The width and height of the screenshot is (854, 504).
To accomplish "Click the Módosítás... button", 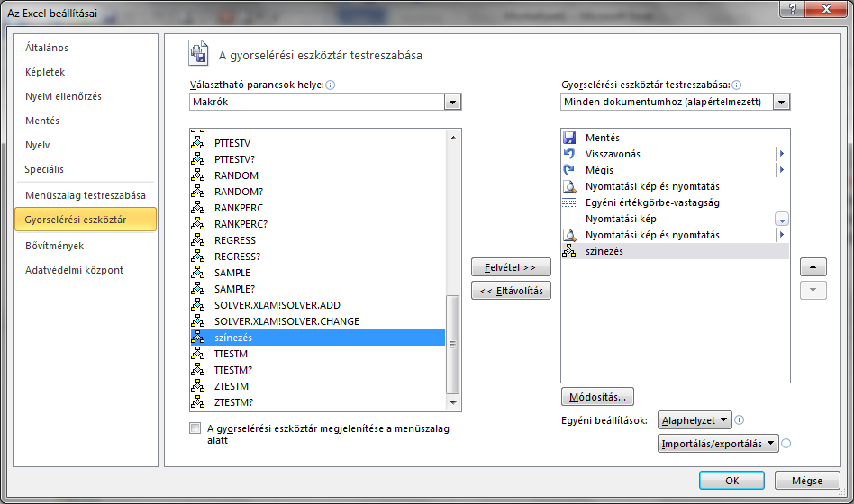I will click(597, 397).
